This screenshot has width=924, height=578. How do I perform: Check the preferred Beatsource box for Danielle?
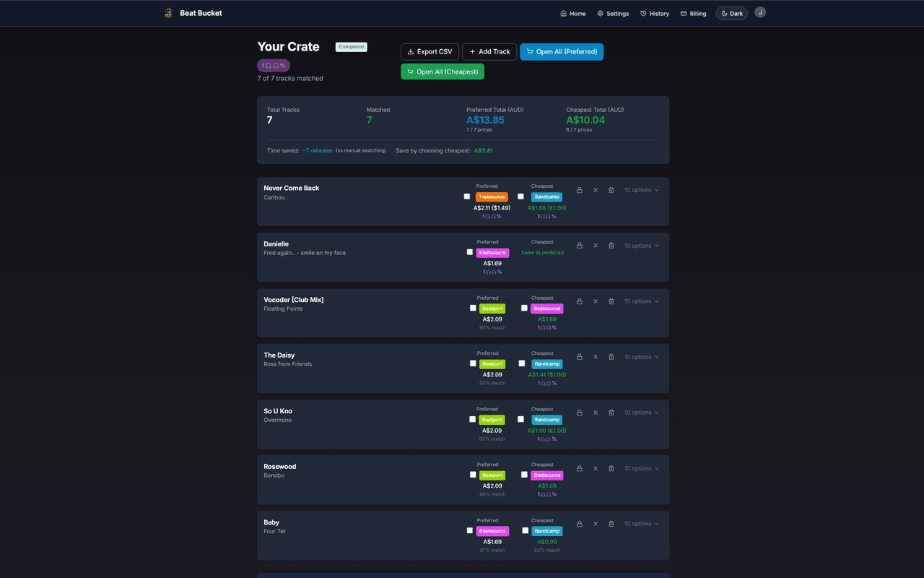[x=470, y=252]
